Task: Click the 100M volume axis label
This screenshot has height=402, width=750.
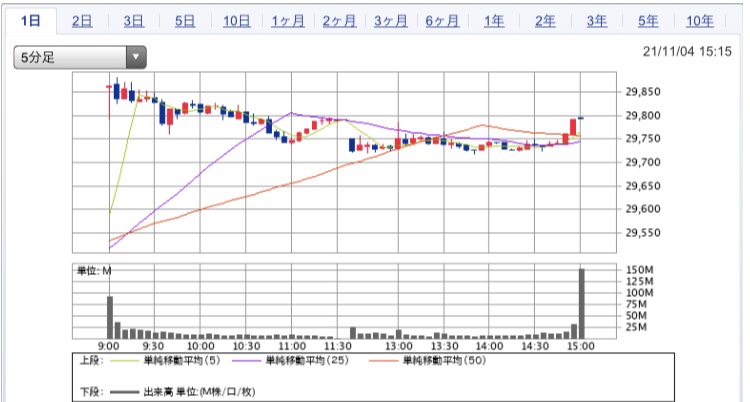Action: [639, 293]
